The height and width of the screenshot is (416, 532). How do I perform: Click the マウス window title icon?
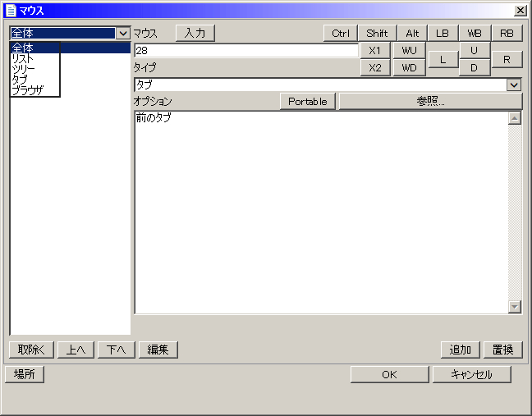coord(11,11)
